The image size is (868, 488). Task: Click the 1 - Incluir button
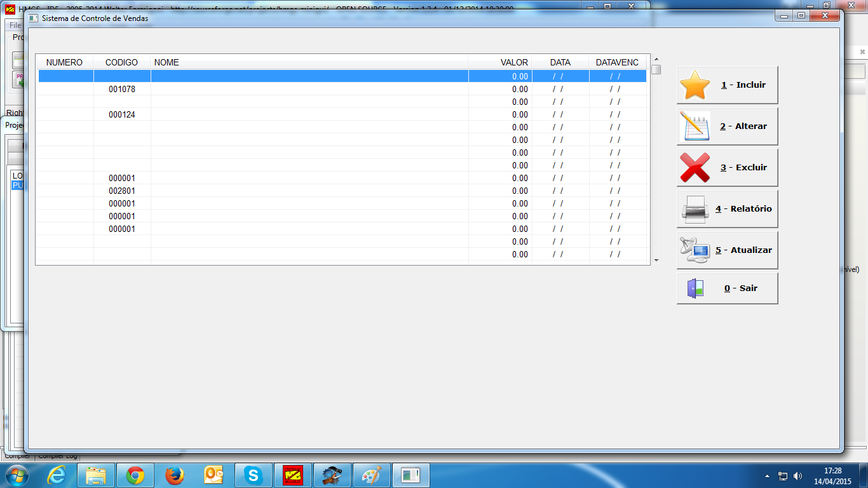click(x=727, y=85)
